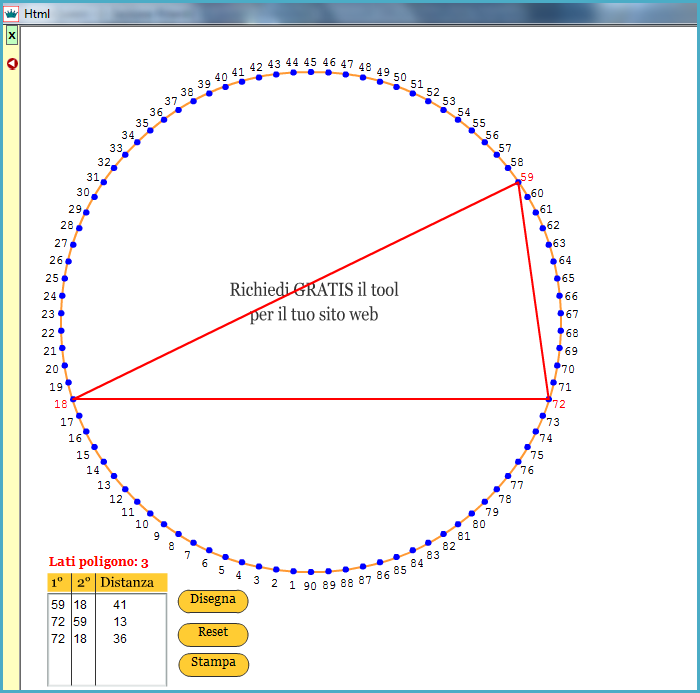Select circle point 33
The width and height of the screenshot is (700, 693).
pos(125,155)
